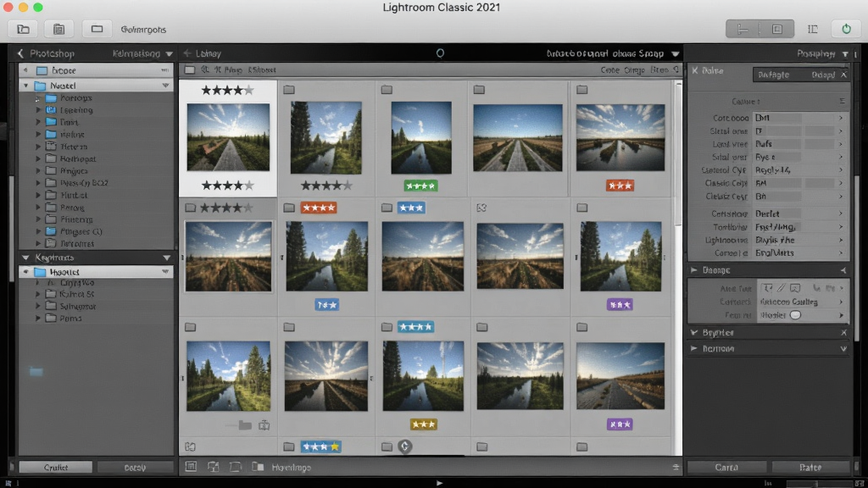Toggle the flag box beside red four-star label
The width and height of the screenshot is (868, 488).
click(x=289, y=208)
